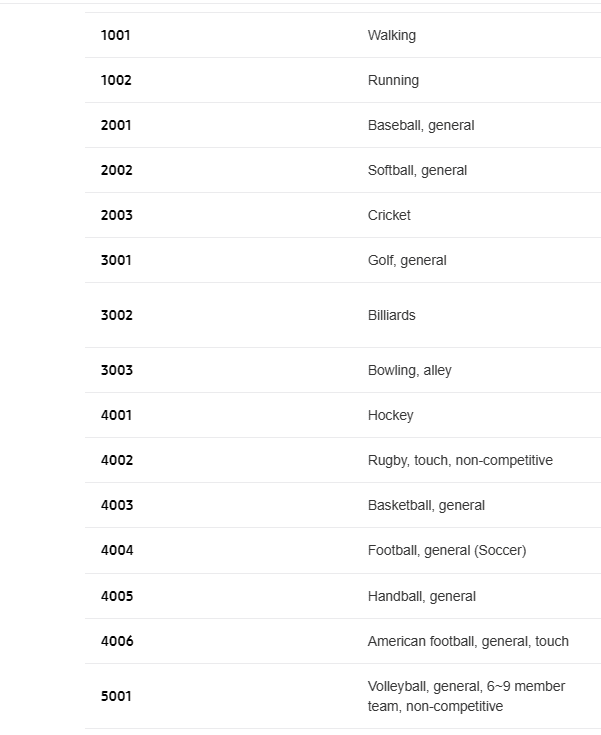Click the Hockey activity name
The image size is (601, 735).
(x=391, y=415)
